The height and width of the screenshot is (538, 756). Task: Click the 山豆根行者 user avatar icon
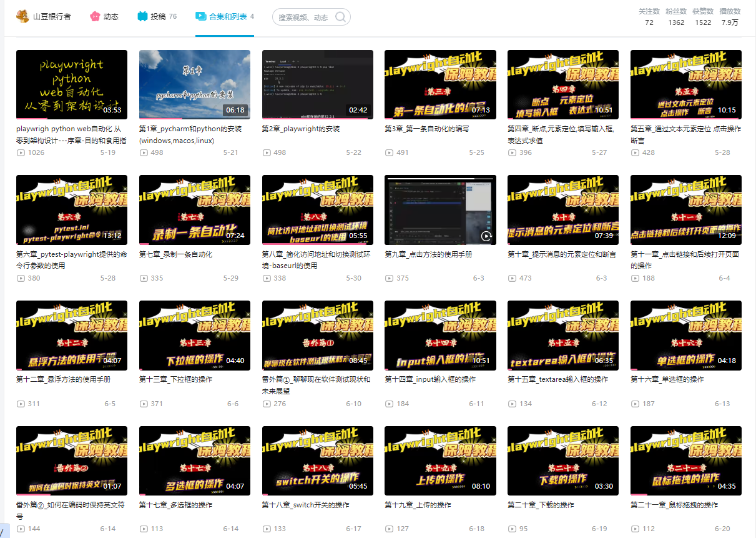click(x=22, y=16)
